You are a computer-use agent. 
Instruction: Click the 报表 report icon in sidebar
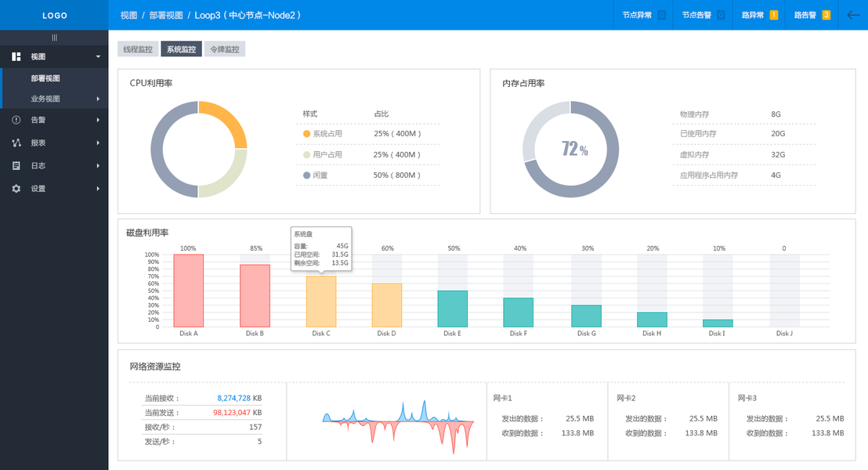(x=16, y=143)
